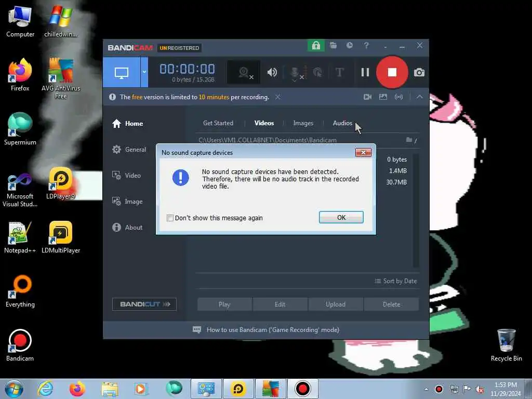Screen dimensions: 532x399
Task: Click the video list scrollbar
Action: [x=416, y=210]
